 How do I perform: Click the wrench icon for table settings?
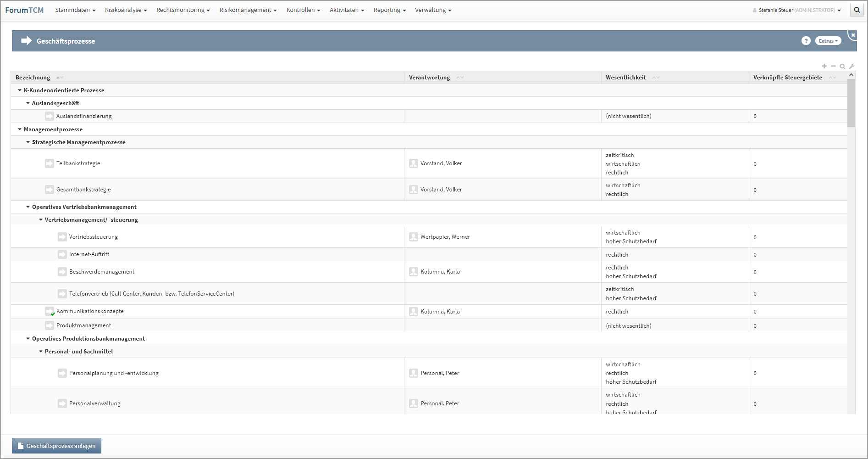point(852,66)
